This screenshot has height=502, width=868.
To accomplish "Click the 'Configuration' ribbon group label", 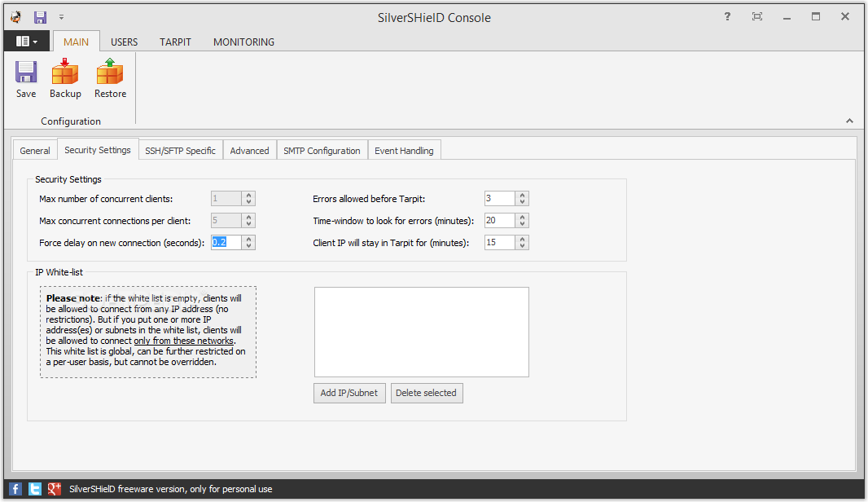I will (71, 121).
